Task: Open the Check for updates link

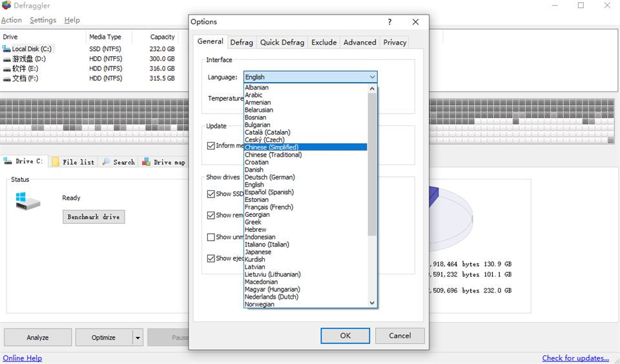Action: coord(575,358)
